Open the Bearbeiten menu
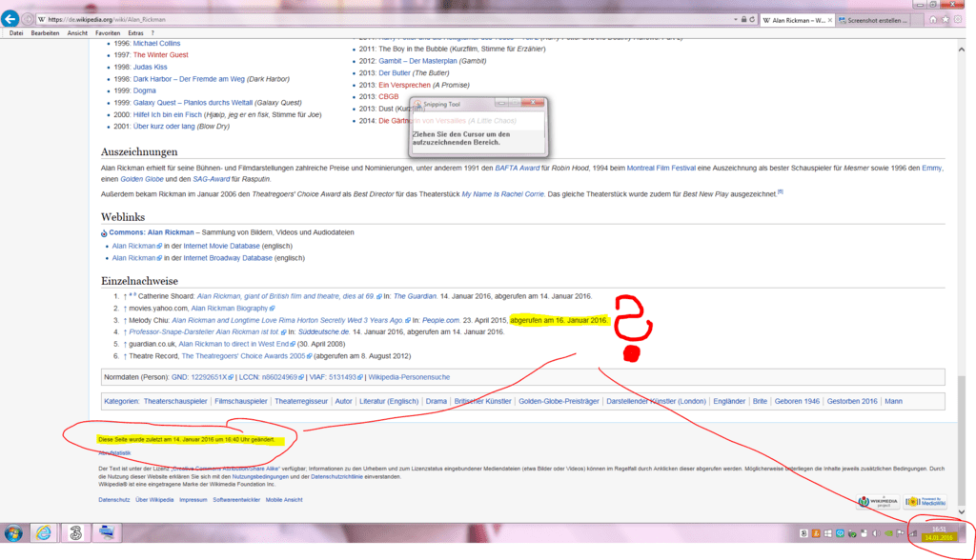 click(x=45, y=33)
